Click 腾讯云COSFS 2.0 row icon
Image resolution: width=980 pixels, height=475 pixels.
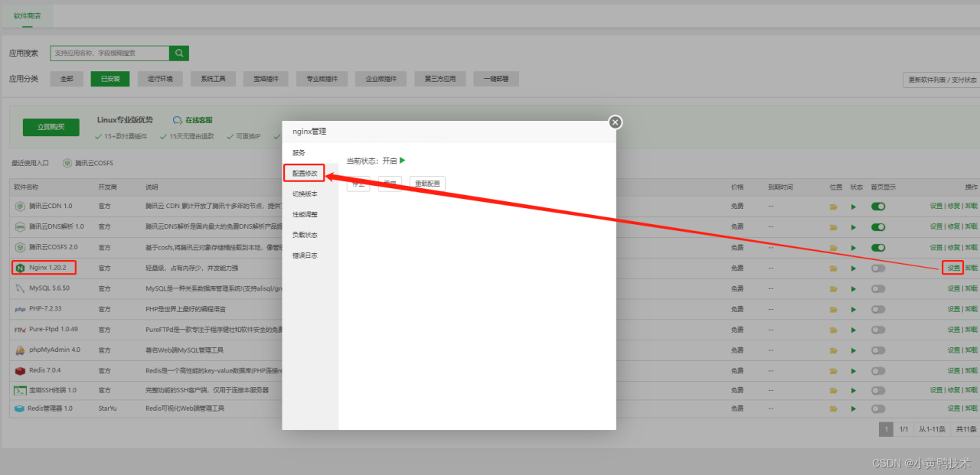(21, 247)
